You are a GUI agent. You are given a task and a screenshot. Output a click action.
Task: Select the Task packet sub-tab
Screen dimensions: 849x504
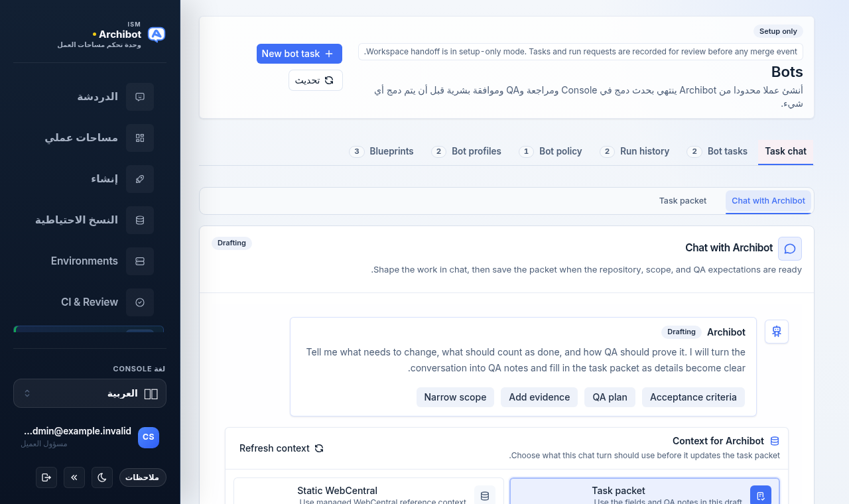pos(683,201)
